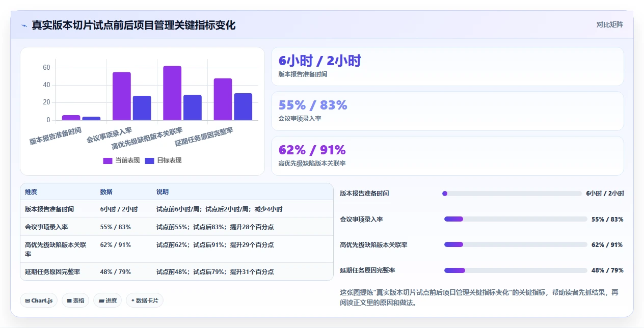Click the purple bar for 高优先级缺陷版本关联率

[x=172, y=93]
